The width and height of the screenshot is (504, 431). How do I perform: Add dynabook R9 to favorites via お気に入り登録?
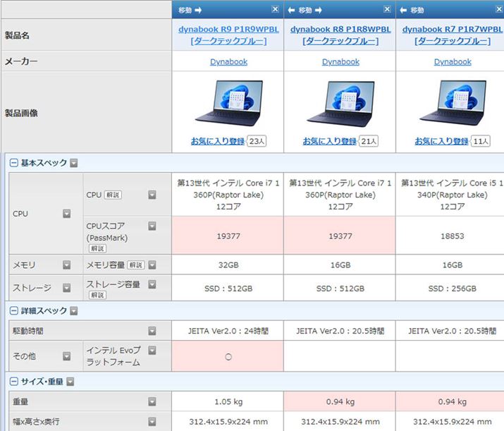click(217, 141)
